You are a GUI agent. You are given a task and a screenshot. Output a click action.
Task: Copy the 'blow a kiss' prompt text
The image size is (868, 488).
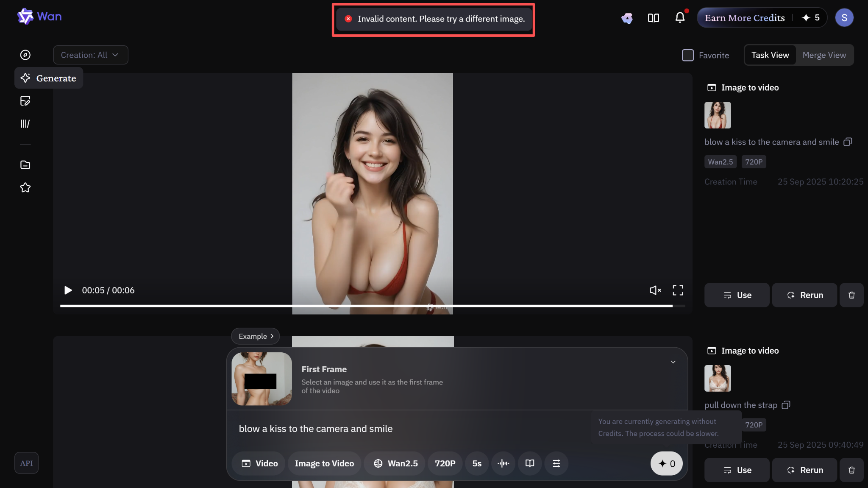(x=848, y=142)
